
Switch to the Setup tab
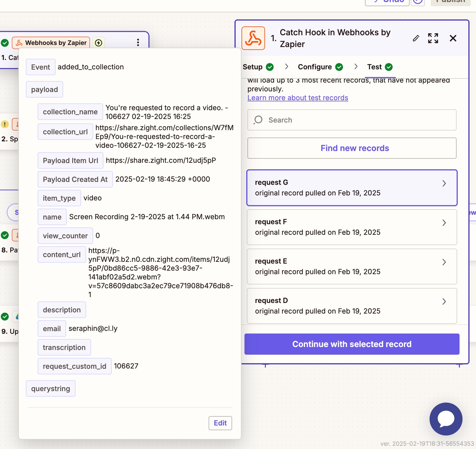click(258, 67)
